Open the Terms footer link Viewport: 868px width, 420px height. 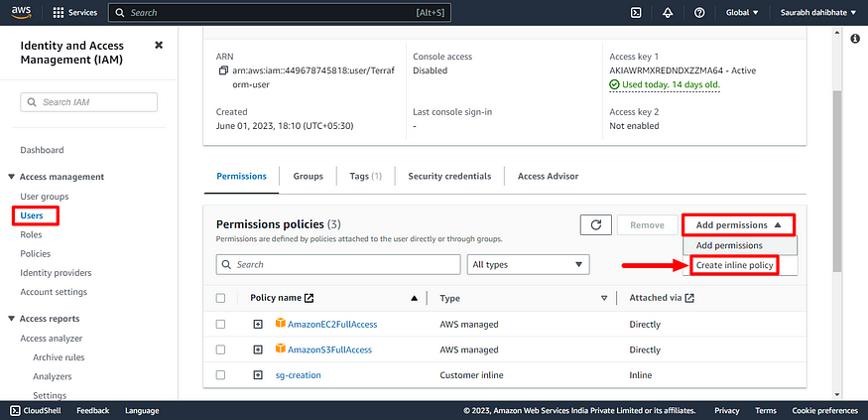(766, 411)
